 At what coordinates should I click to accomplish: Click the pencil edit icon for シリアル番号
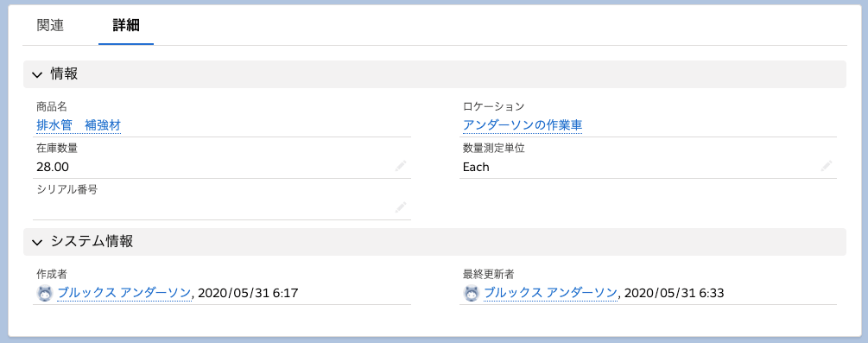pyautogui.click(x=401, y=207)
